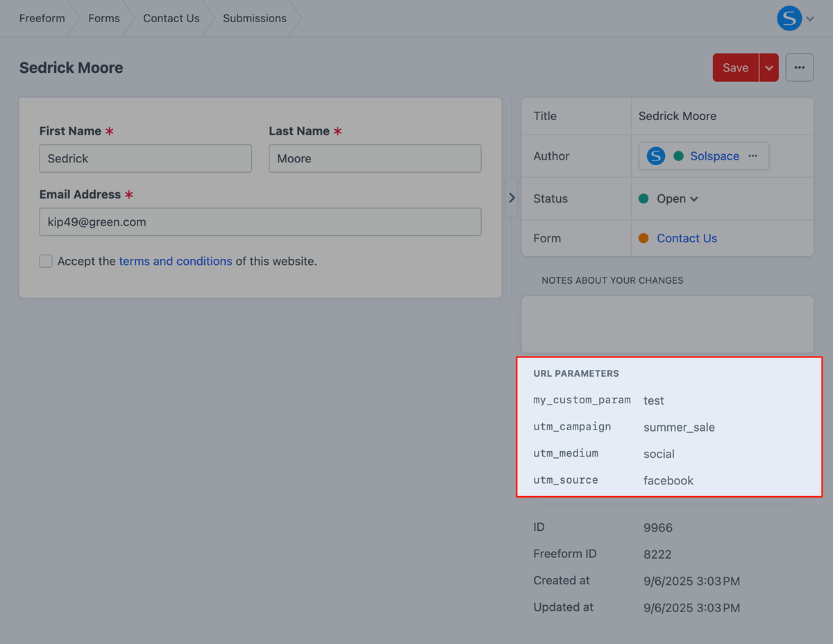833x644 pixels.
Task: Click the Created at date value
Action: (691, 582)
